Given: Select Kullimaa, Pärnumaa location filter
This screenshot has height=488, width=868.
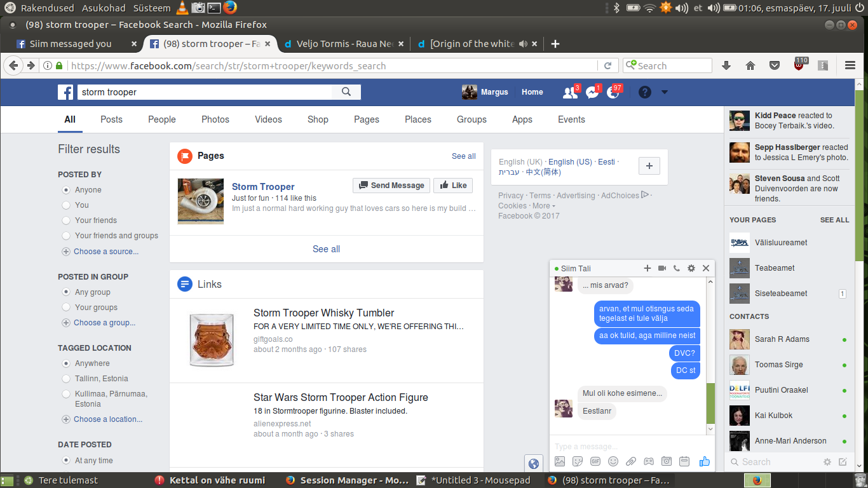Looking at the screenshot, I should point(66,394).
